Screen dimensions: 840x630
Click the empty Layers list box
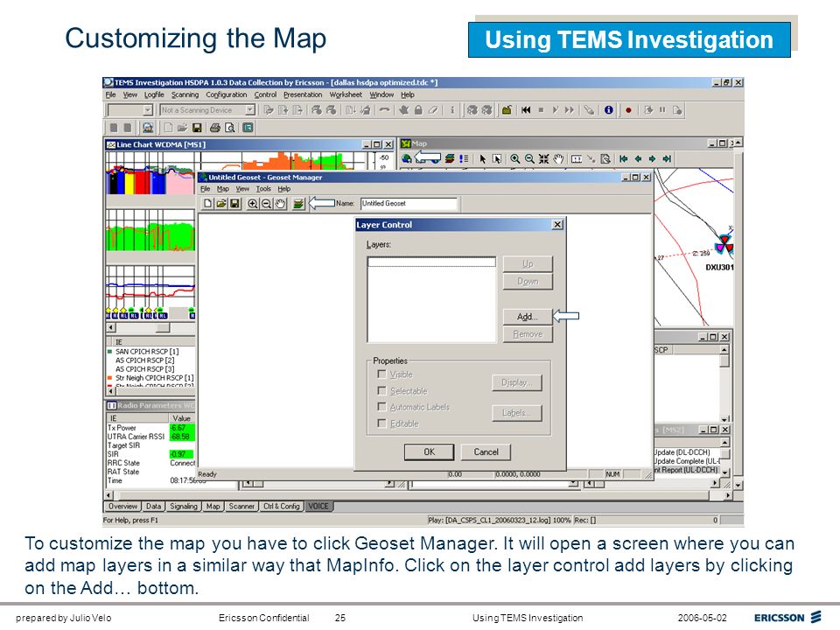(x=431, y=299)
